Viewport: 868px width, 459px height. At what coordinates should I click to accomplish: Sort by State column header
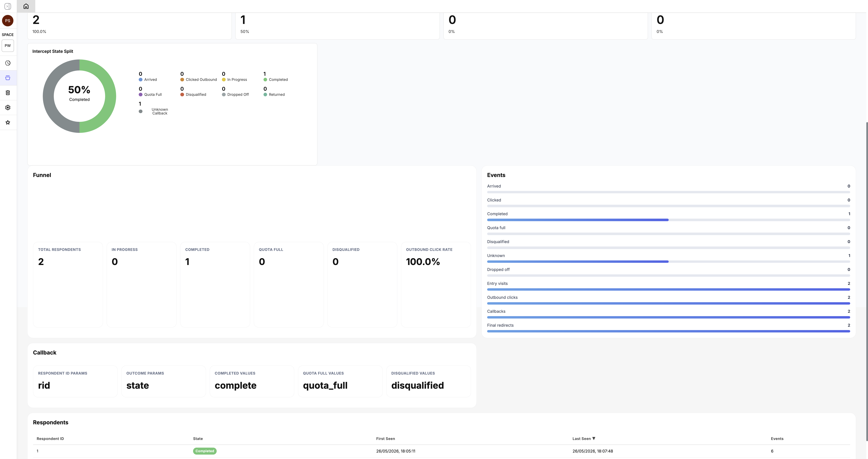click(x=198, y=439)
